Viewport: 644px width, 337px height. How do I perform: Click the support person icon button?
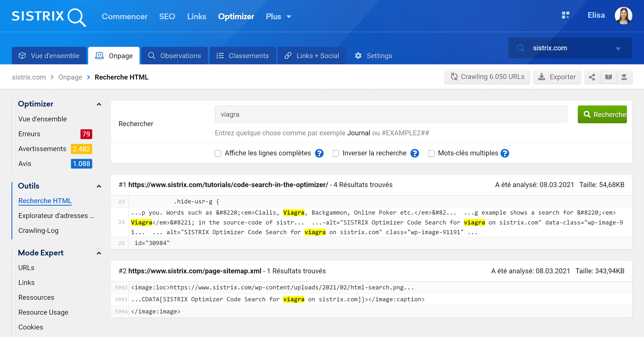tap(624, 77)
